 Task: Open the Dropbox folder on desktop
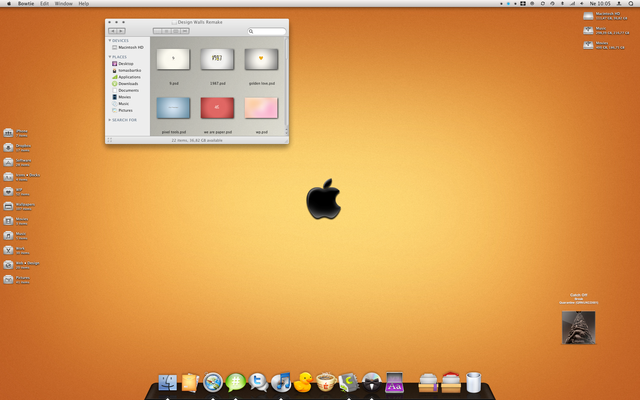pyautogui.click(x=8, y=146)
